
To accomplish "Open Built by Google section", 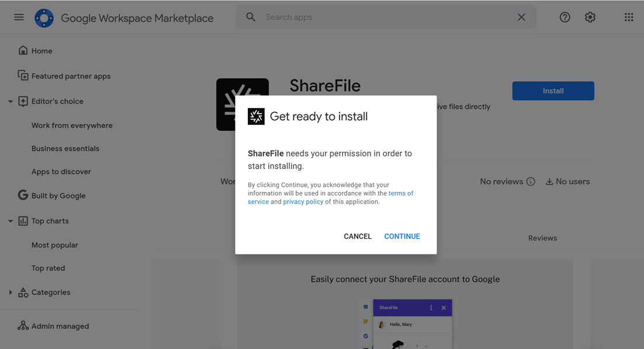I will click(58, 196).
